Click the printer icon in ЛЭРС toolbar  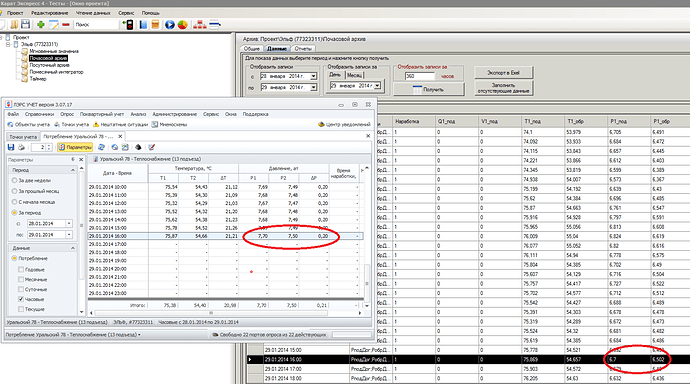click(21, 147)
